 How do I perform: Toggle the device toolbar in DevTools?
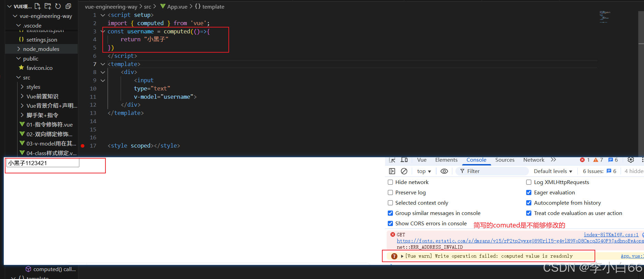(x=404, y=160)
